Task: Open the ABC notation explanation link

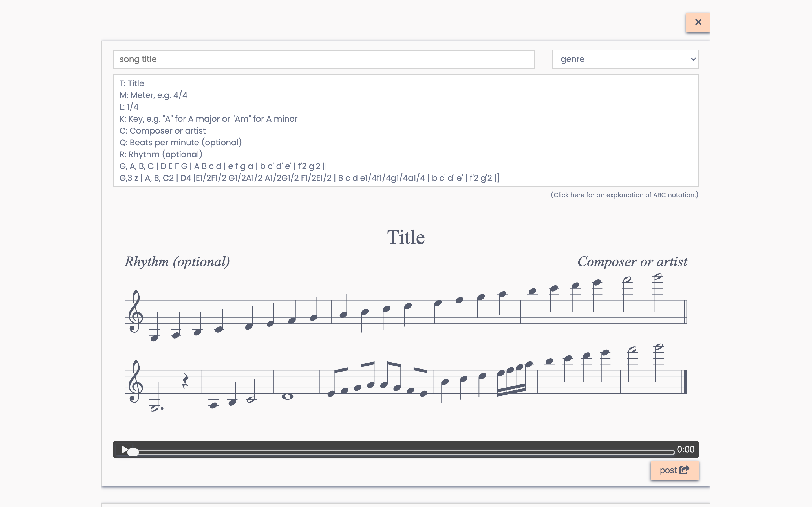Action: coord(624,195)
